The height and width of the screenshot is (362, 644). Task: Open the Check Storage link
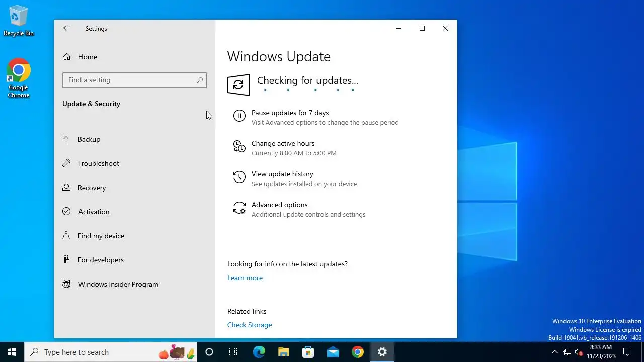pos(250,325)
